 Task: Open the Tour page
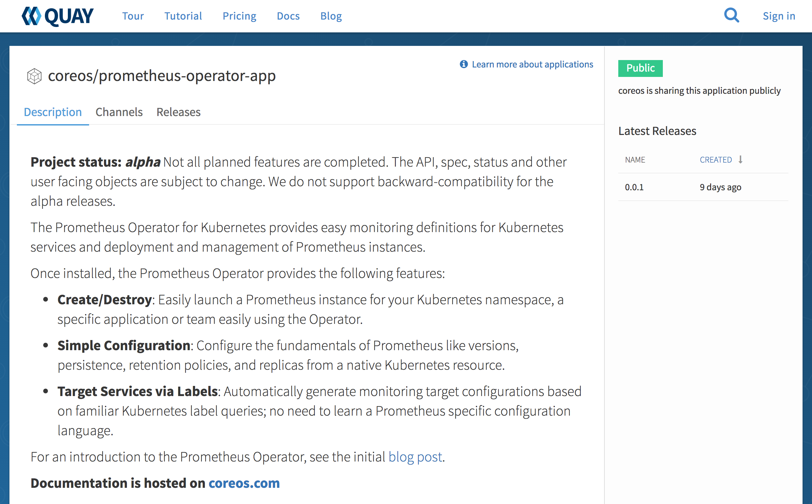tap(133, 16)
